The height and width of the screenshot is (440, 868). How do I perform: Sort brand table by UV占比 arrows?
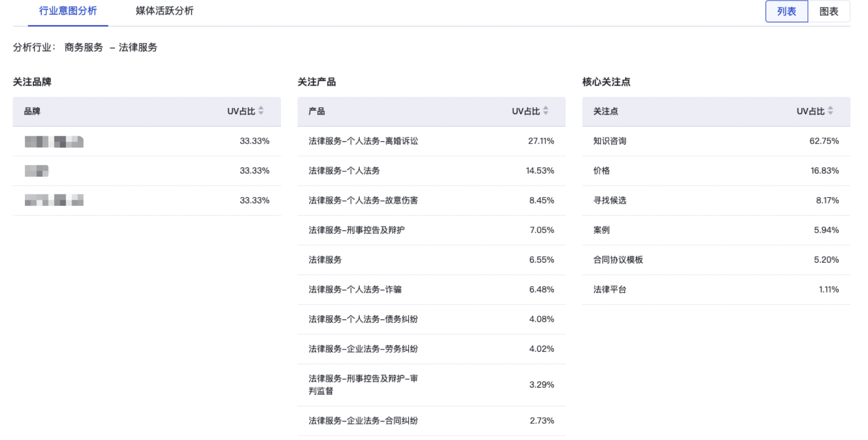coord(261,111)
